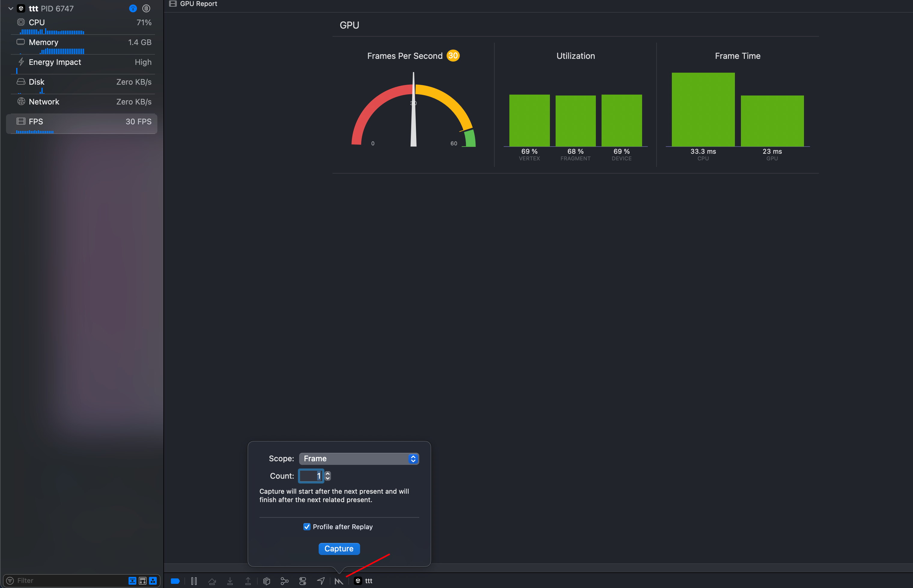
Task: Click the Count stepper arrows
Action: [x=328, y=476]
